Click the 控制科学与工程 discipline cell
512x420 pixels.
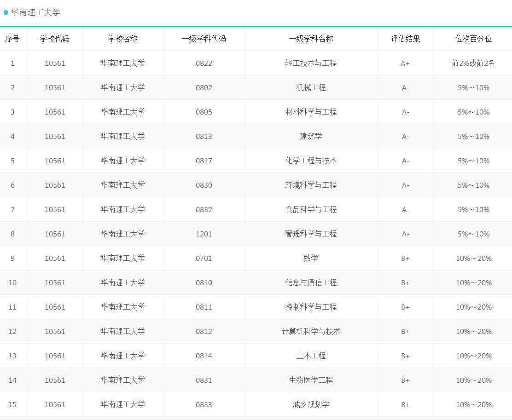[x=311, y=307]
